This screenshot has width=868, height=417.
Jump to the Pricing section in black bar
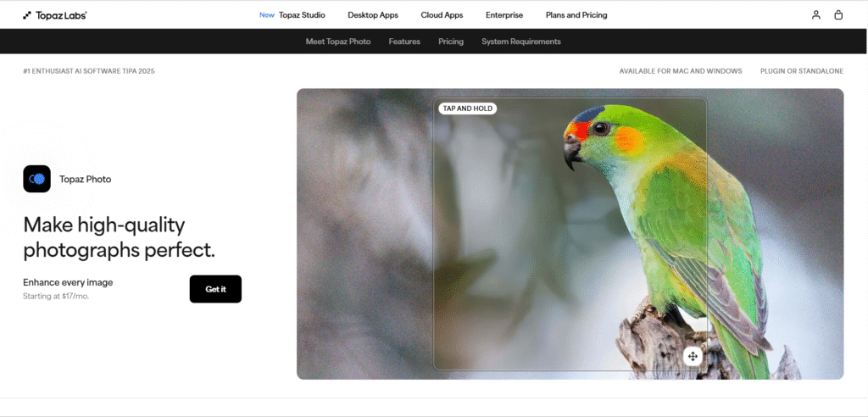(451, 42)
